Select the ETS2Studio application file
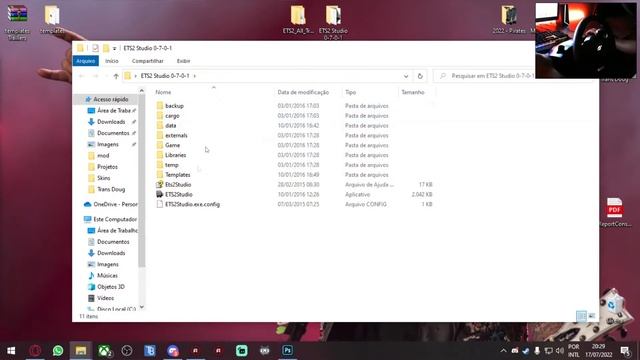Image resolution: width=640 pixels, height=360 pixels. click(179, 194)
